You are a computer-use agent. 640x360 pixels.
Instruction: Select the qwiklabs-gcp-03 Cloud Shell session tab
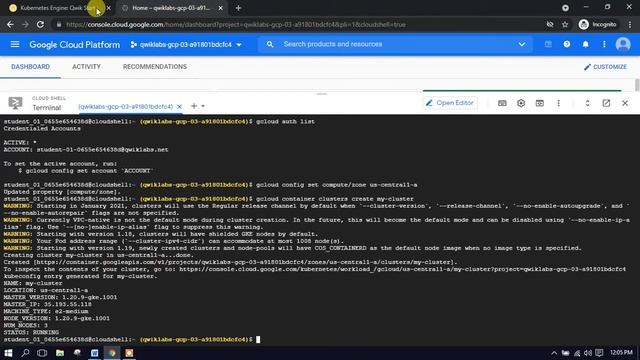(125, 106)
